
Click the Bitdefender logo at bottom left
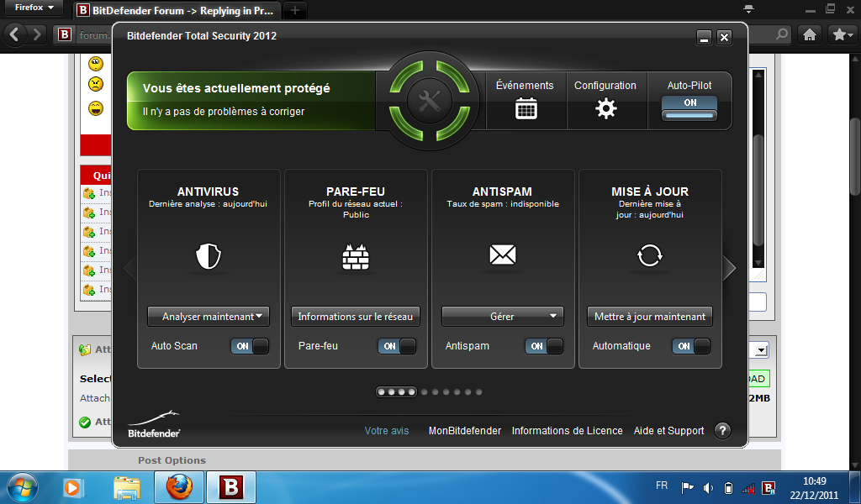pyautogui.click(x=154, y=424)
